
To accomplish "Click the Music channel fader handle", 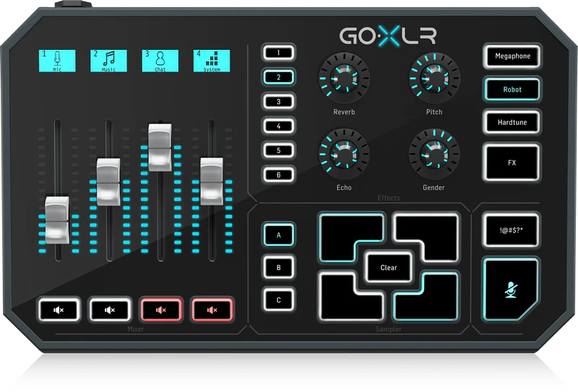I will pos(108,182).
